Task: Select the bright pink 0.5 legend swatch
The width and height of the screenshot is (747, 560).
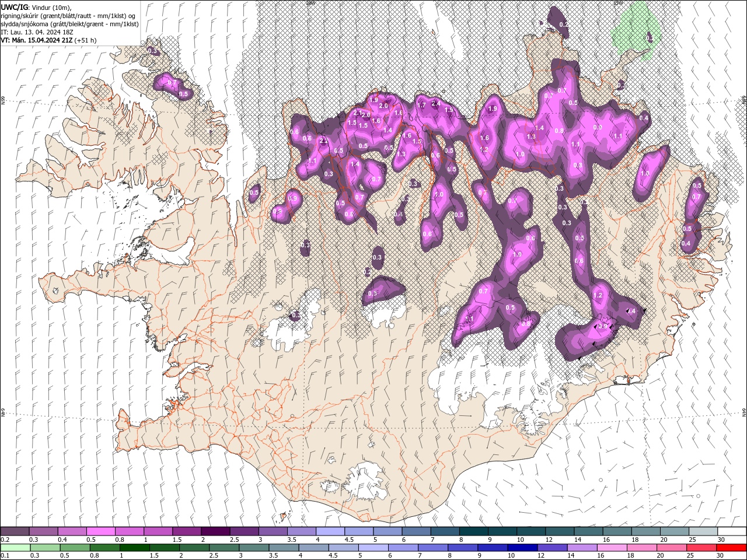Action: point(100,531)
